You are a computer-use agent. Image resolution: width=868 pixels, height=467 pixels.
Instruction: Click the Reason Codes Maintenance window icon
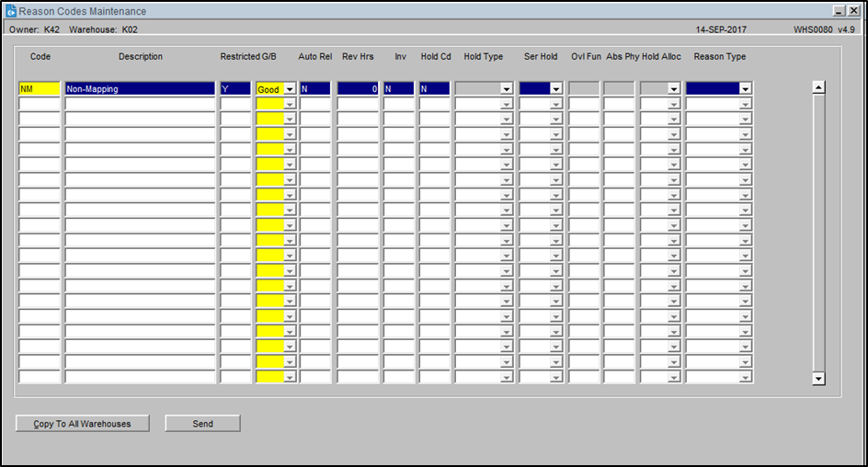point(11,11)
